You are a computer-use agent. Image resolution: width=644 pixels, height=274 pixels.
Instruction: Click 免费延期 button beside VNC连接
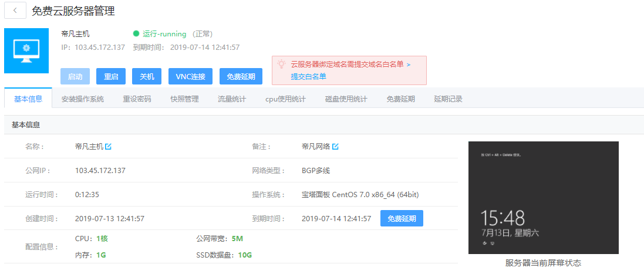(x=241, y=76)
